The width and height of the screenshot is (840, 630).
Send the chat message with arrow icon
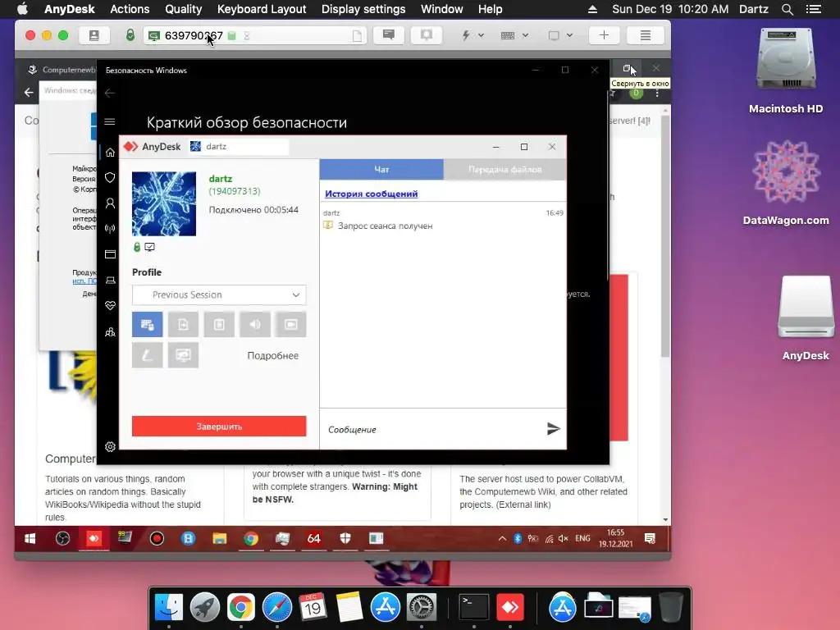coord(554,428)
